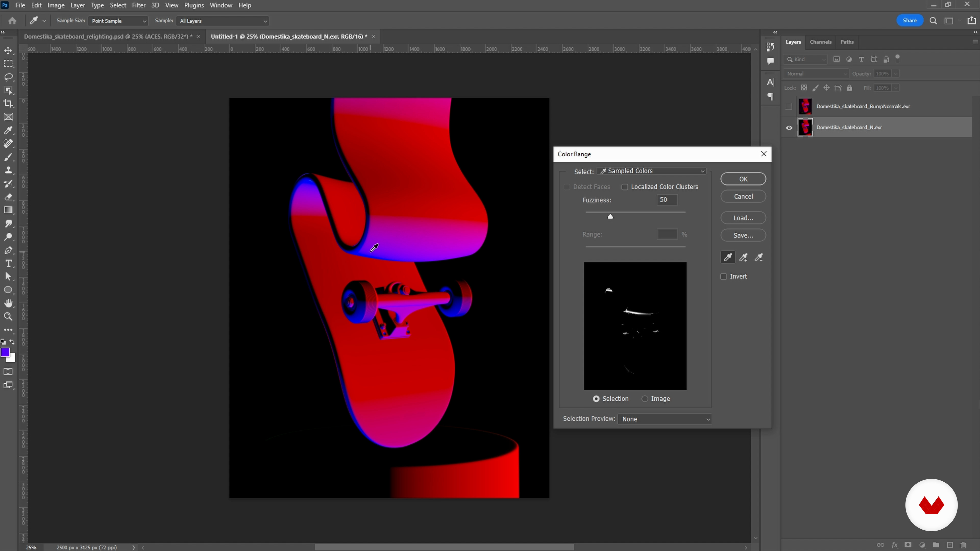Select the Hand tool
Screen dimensions: 980x551
8,303
